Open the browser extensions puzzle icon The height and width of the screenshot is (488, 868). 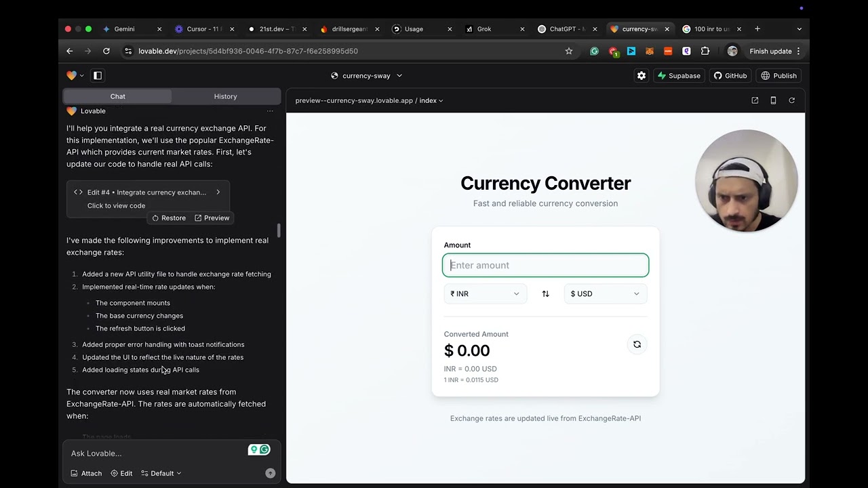705,51
